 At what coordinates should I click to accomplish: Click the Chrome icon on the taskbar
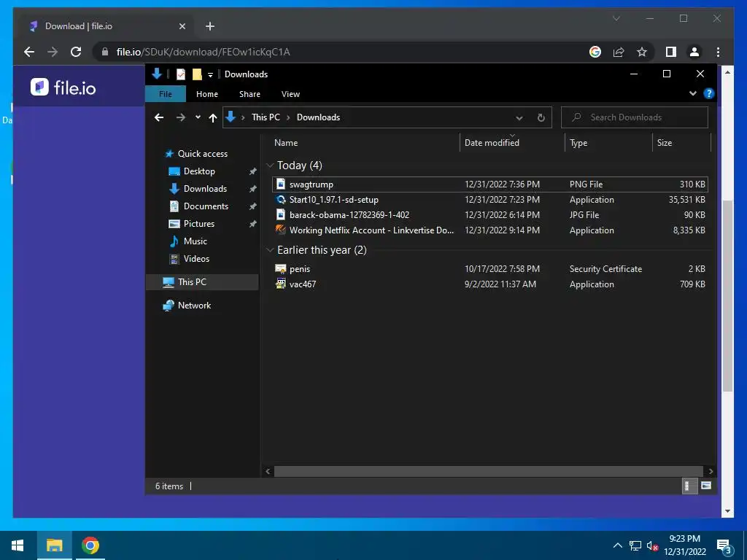coord(90,545)
